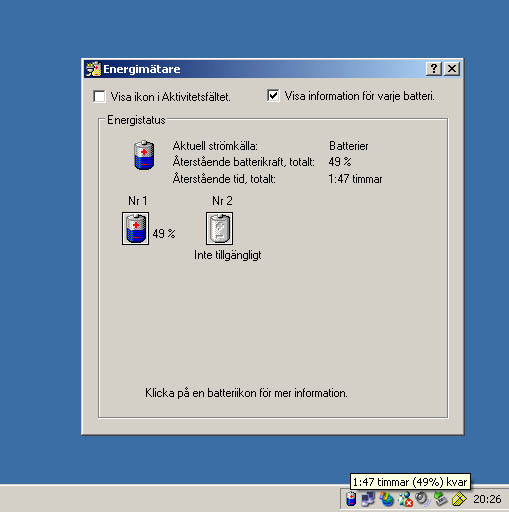Click the question mark help button

434,69
